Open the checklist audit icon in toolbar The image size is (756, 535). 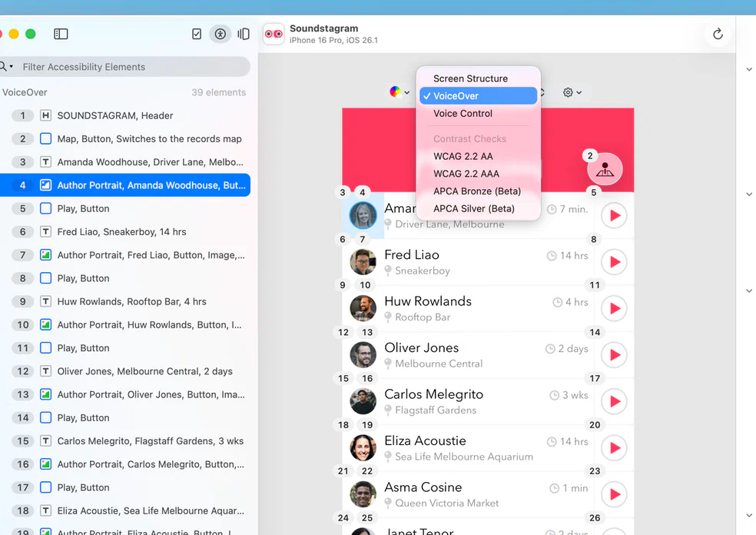point(197,34)
